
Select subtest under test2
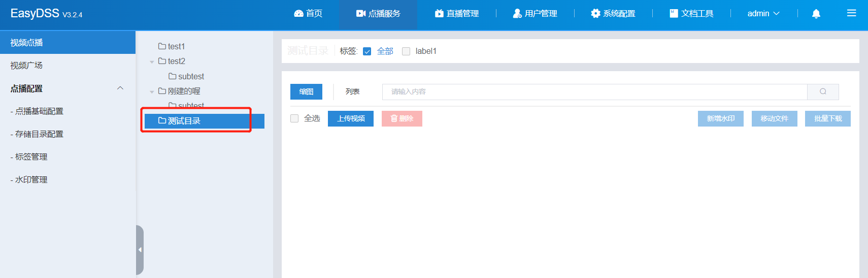coord(191,76)
